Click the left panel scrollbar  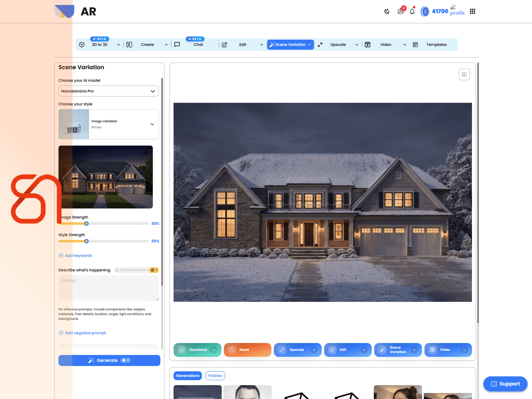162,182
